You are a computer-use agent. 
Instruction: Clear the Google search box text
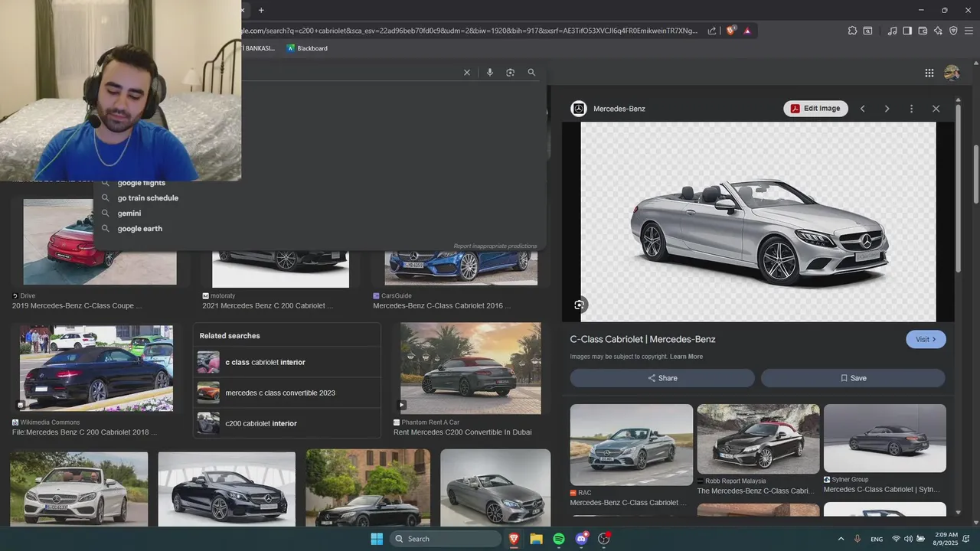[x=466, y=73]
